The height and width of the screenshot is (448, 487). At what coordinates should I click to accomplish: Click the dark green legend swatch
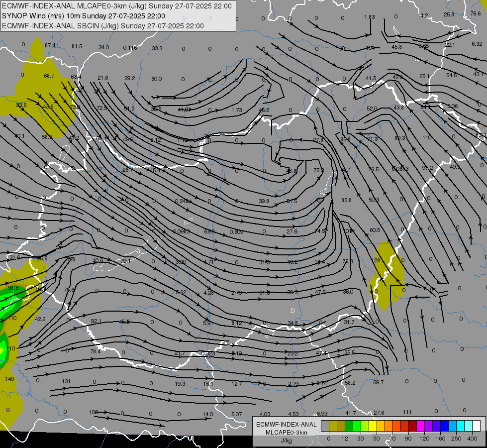349,426
